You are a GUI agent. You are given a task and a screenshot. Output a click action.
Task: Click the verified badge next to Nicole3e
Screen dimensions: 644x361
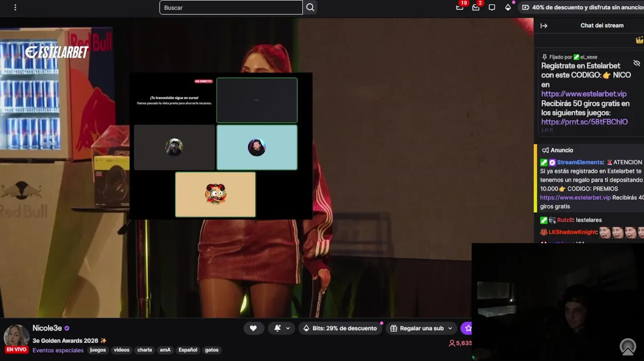point(67,328)
